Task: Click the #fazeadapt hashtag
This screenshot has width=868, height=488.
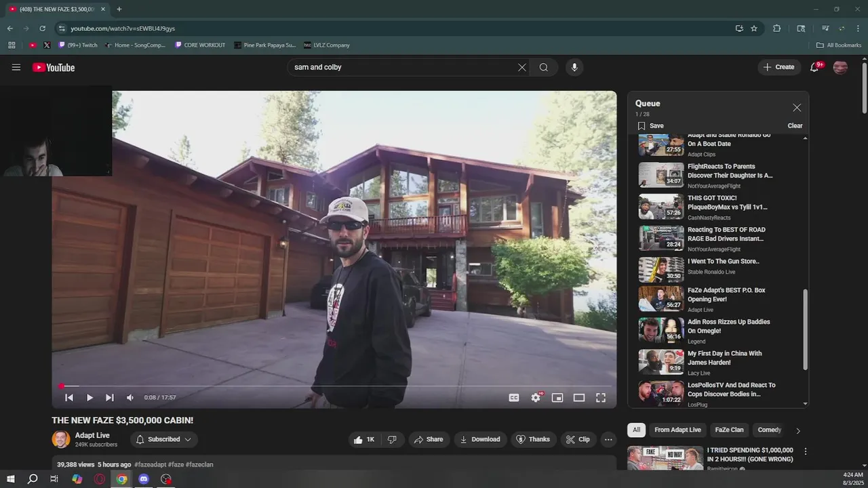Action: pyautogui.click(x=150, y=465)
